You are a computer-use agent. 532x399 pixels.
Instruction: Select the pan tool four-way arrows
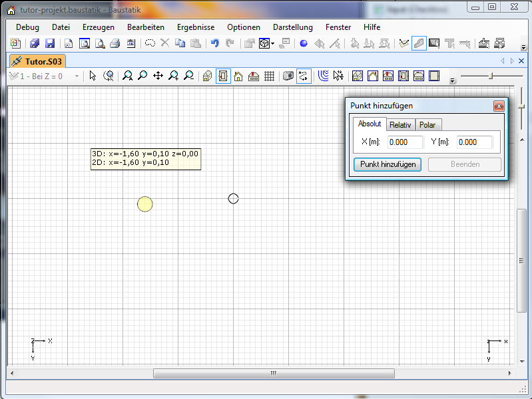(x=158, y=76)
